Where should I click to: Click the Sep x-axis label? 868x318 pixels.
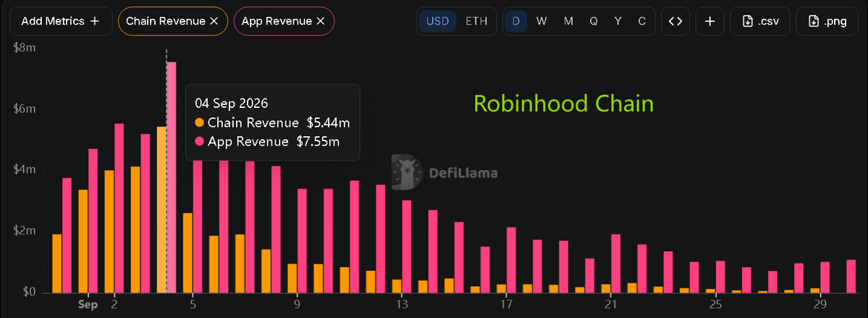(x=88, y=305)
